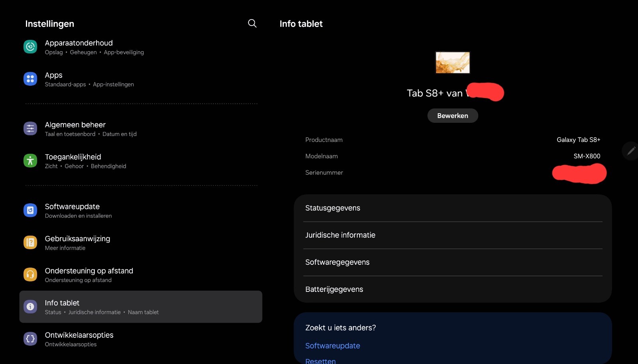Select the highlighted Info tablet entry
638x364 pixels.
click(x=141, y=307)
